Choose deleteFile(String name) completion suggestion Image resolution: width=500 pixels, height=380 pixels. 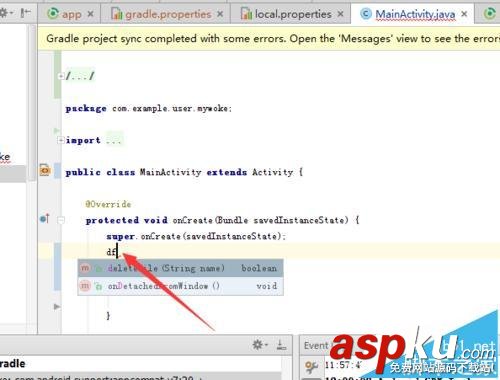180,268
